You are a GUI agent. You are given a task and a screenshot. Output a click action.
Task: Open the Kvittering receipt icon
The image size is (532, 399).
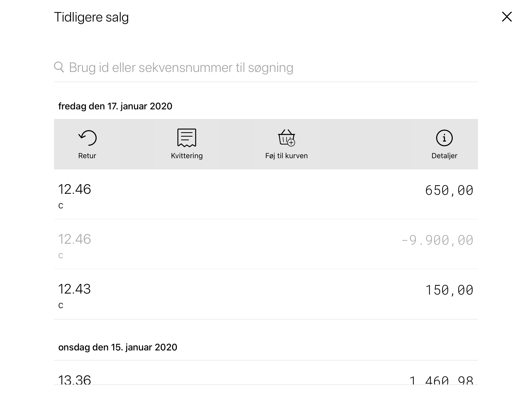pos(187,138)
